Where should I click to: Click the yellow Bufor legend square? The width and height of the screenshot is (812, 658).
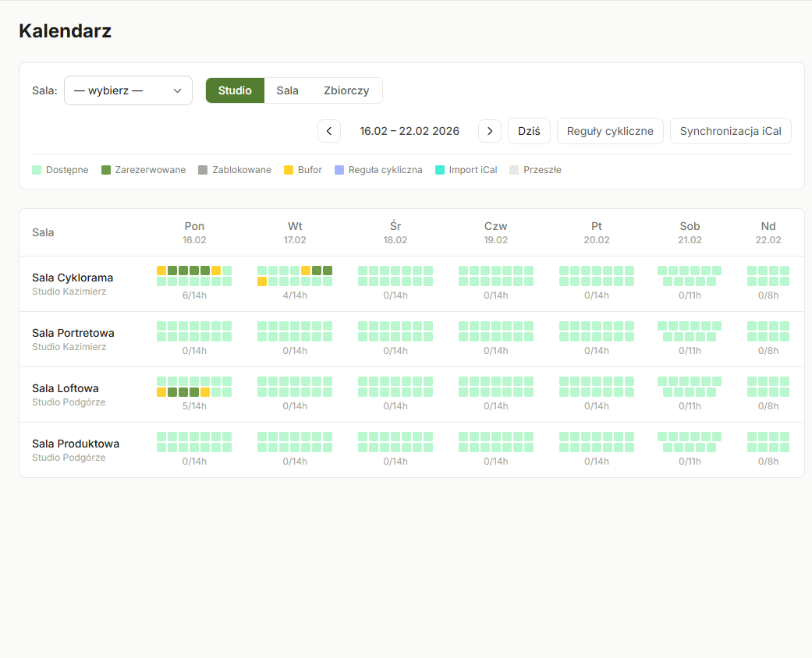pos(286,169)
